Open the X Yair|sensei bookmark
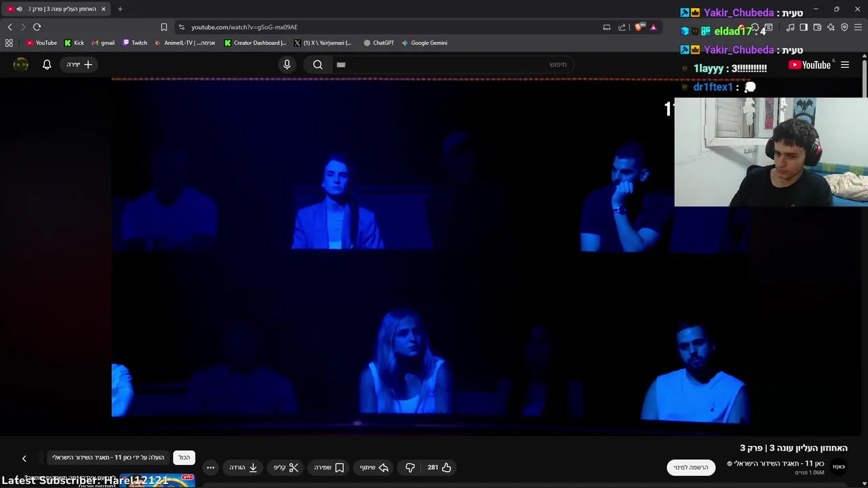This screenshot has width=868, height=488. pyautogui.click(x=323, y=43)
